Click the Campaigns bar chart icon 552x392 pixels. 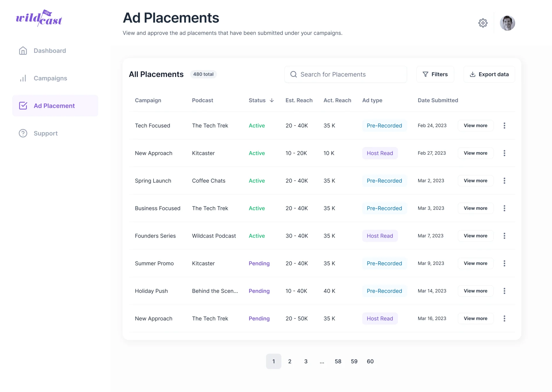[23, 78]
